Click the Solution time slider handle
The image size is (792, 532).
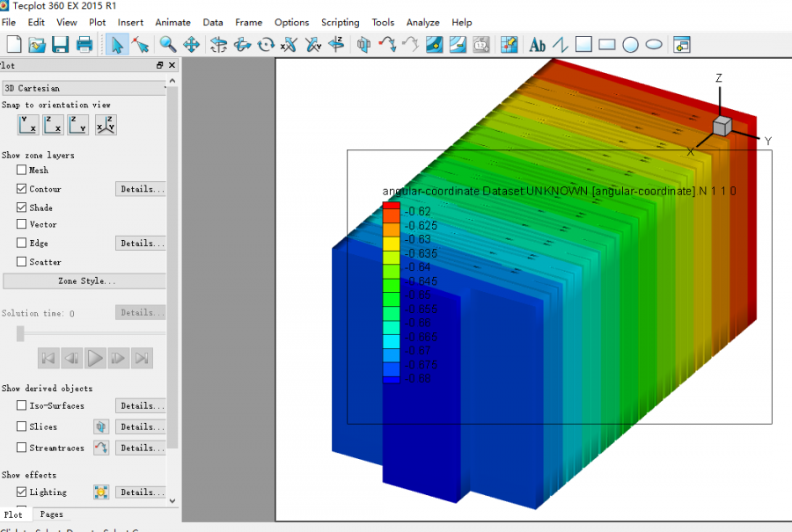click(20, 333)
